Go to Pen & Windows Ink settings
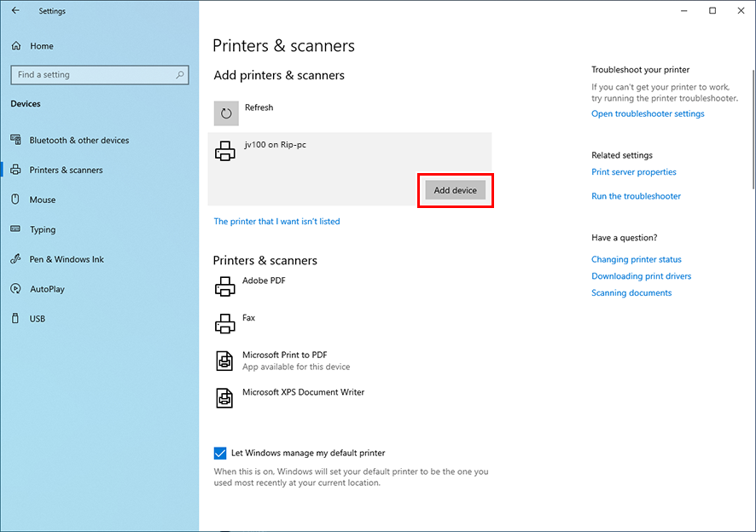Screen dimensions: 756x532 67,260
